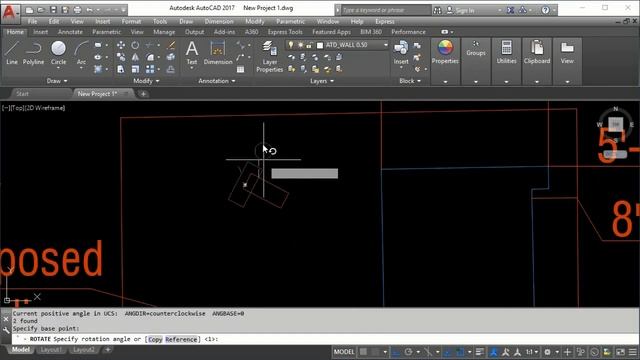The height and width of the screenshot is (360, 640).
Task: Toggle layer on/off lightbulb icon
Action: (291, 45)
